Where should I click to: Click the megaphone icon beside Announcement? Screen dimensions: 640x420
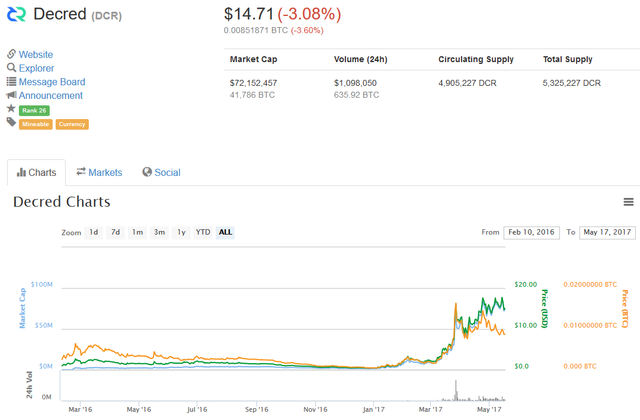[11, 95]
